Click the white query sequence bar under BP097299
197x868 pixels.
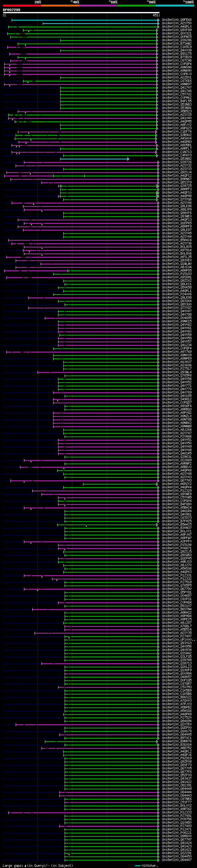(81, 13)
